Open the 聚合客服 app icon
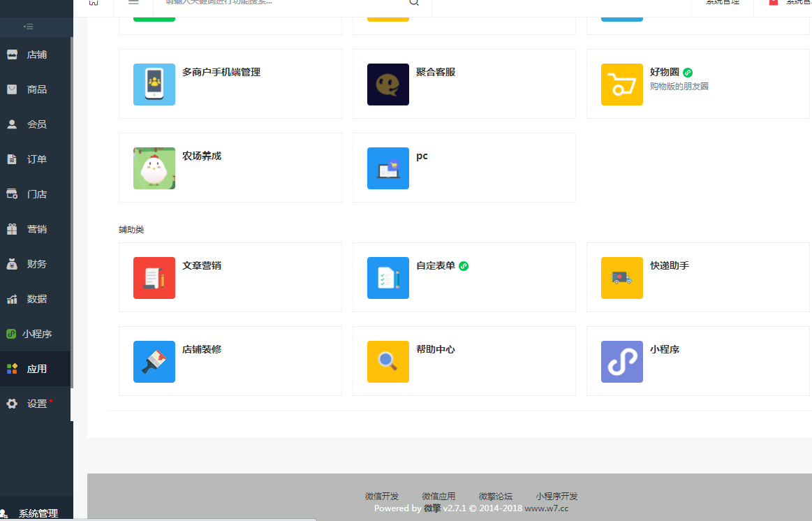 [388, 85]
